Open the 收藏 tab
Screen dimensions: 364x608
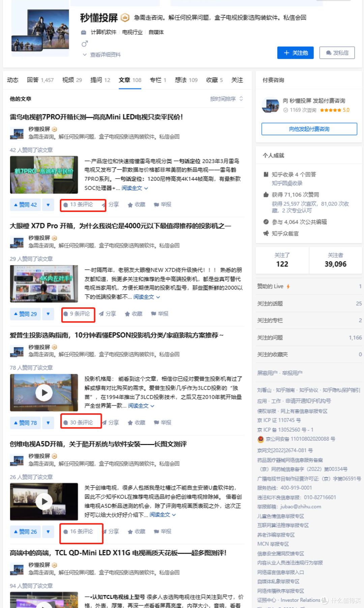(x=214, y=80)
